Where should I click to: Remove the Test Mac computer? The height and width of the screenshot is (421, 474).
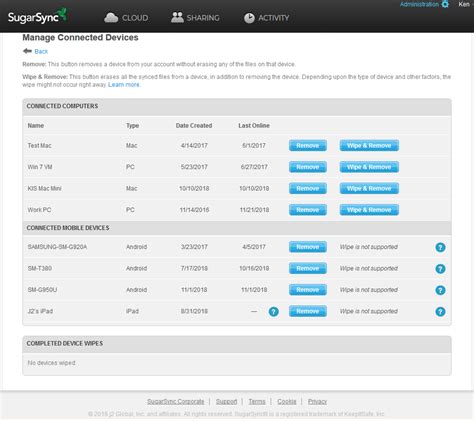308,146
